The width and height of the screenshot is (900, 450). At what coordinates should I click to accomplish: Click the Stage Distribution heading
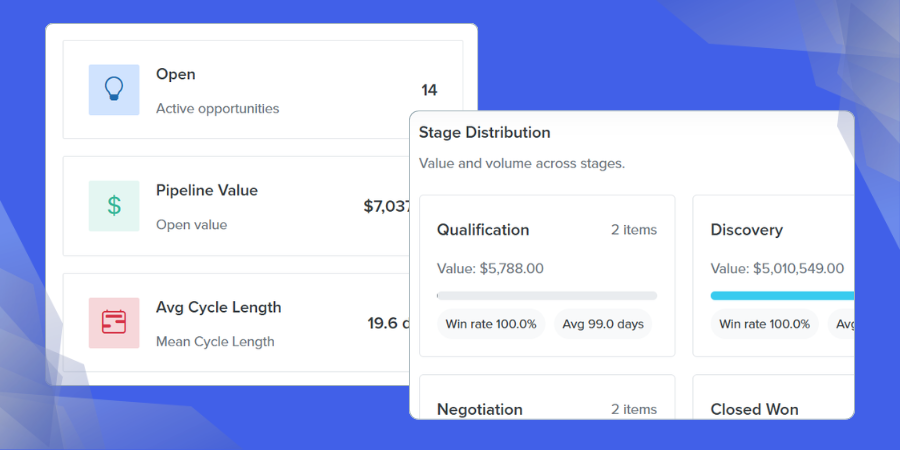point(484,133)
